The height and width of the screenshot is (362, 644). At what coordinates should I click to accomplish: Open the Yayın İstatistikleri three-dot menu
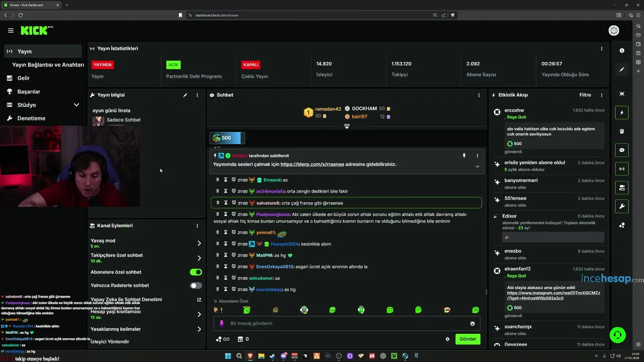pyautogui.click(x=601, y=49)
